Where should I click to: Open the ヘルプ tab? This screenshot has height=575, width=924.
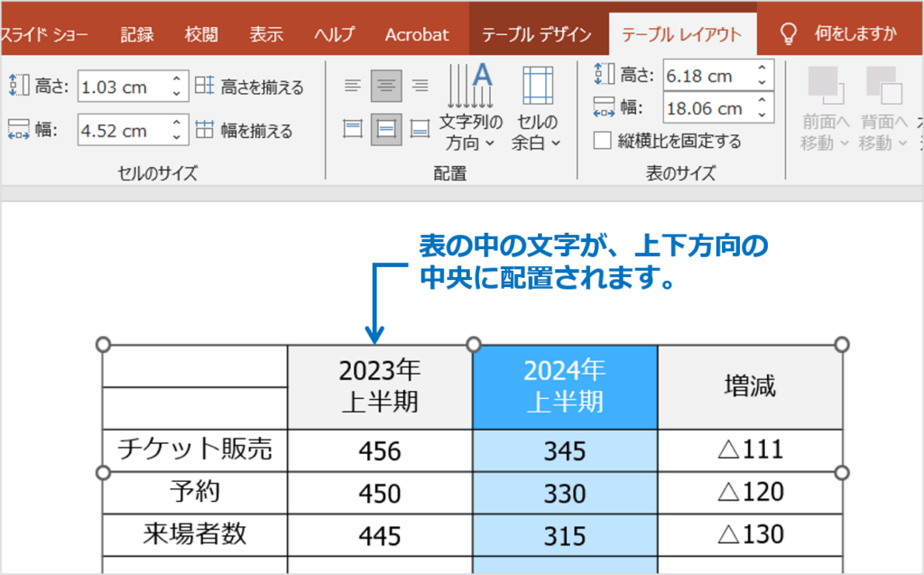tap(334, 34)
